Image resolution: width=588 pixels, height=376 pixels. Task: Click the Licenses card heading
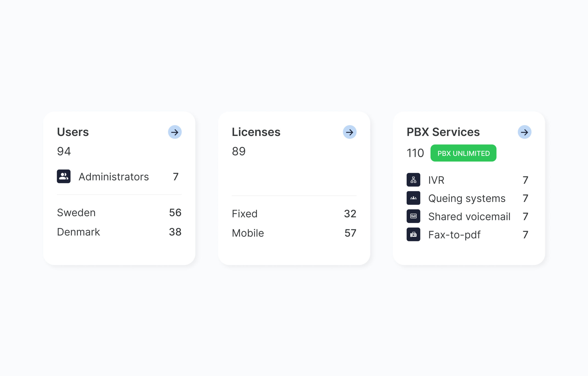256,132
